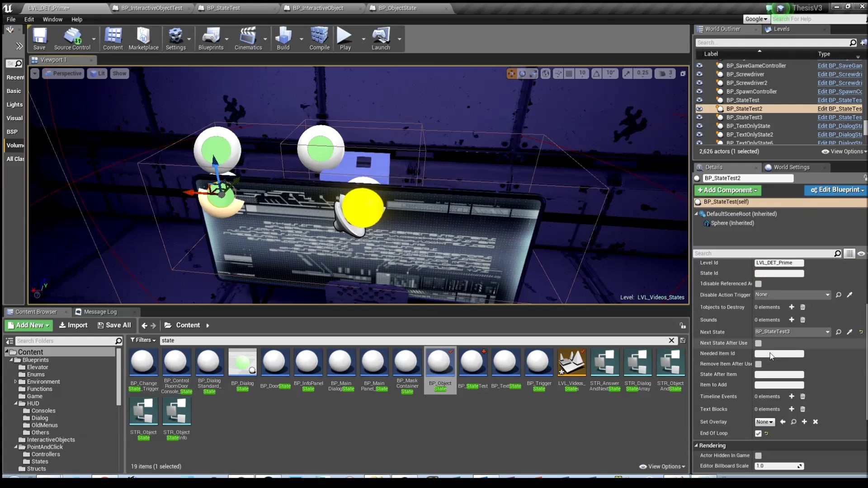Click the Edit Blueprint button
Screen dimensions: 868x488
coord(837,190)
